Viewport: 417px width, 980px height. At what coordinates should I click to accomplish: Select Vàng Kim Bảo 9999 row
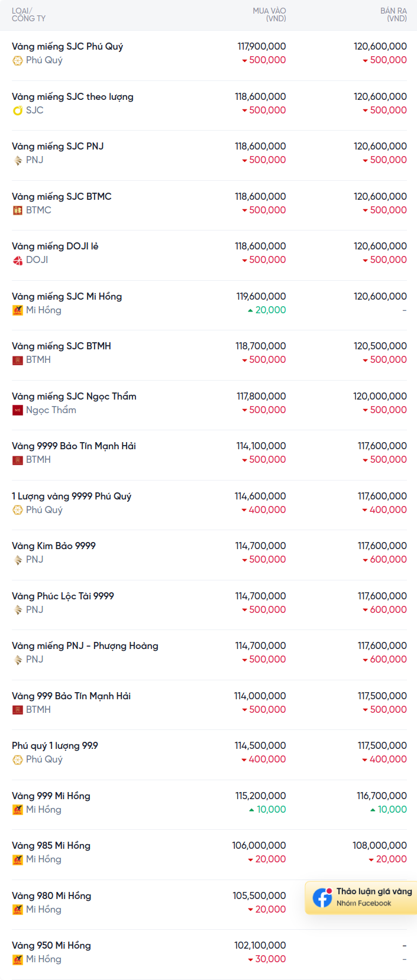(209, 555)
